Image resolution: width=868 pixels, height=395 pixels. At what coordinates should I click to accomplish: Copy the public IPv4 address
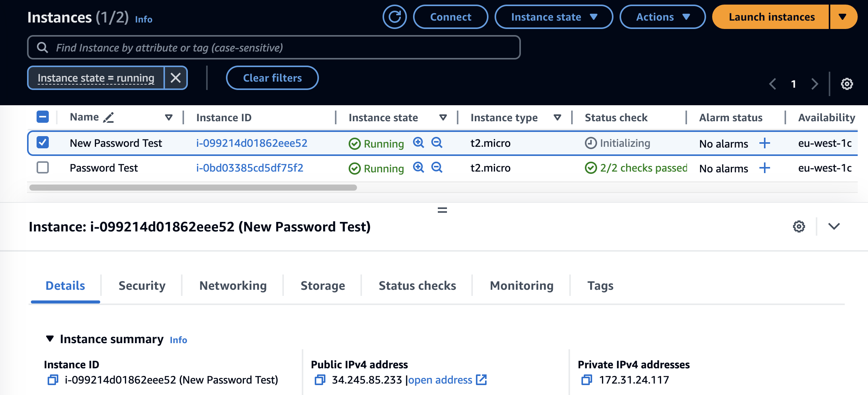click(320, 380)
